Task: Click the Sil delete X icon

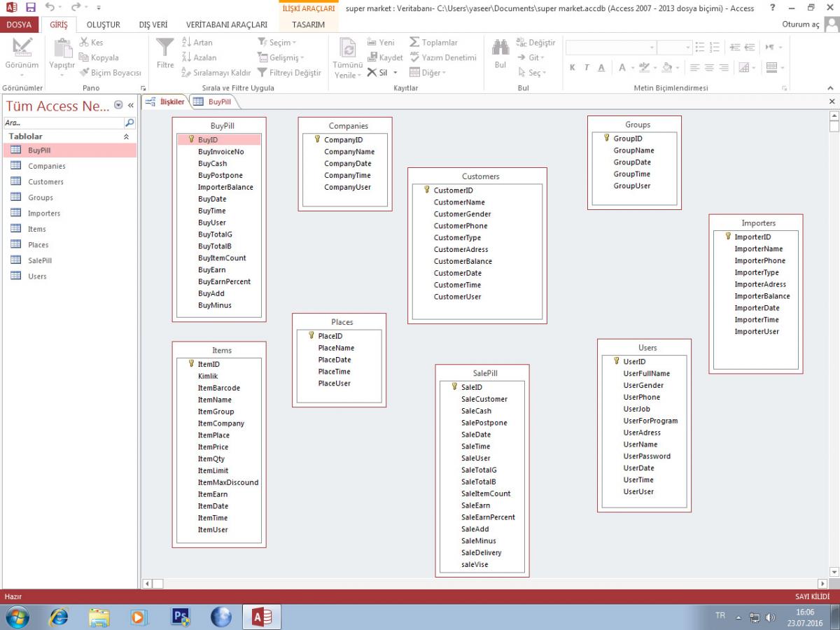Action: (x=372, y=73)
